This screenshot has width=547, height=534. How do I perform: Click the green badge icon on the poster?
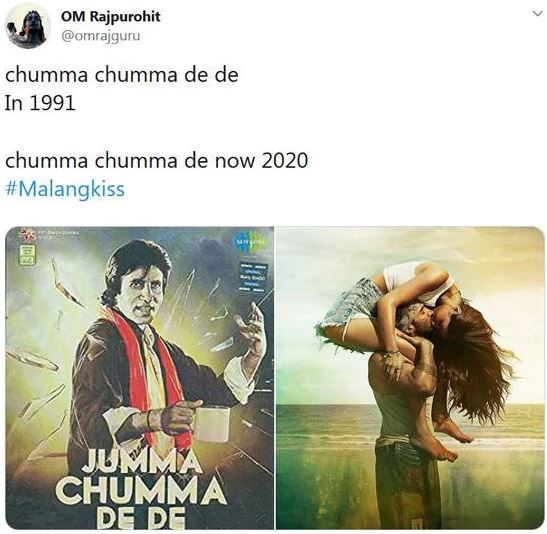pyautogui.click(x=27, y=255)
